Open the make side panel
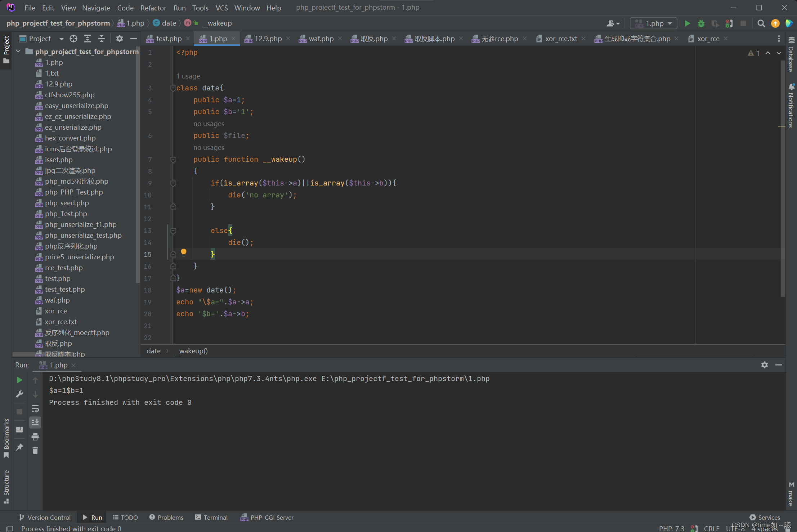This screenshot has width=797, height=532. click(791, 494)
